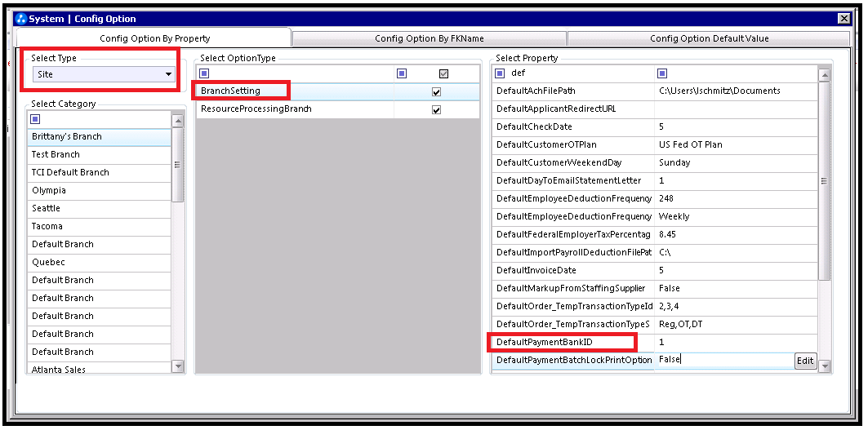868x430 pixels.
Task: Click the 2,3,4 value cell
Action: tap(737, 306)
